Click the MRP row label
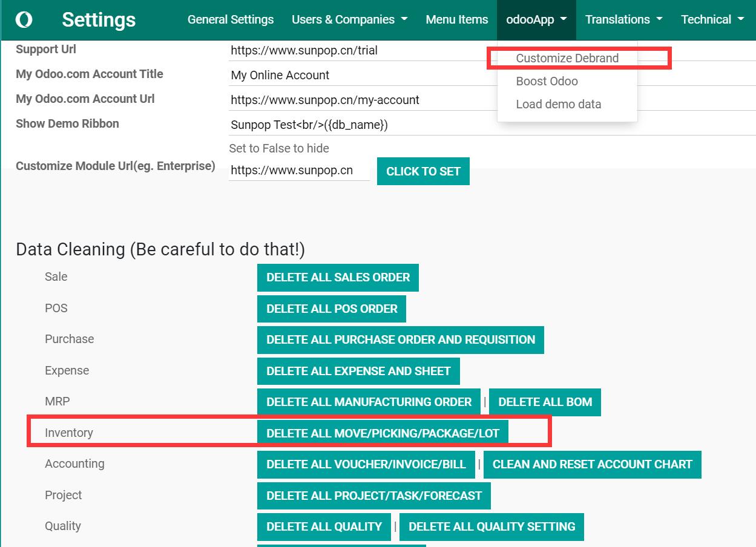The height and width of the screenshot is (547, 756). [58, 401]
